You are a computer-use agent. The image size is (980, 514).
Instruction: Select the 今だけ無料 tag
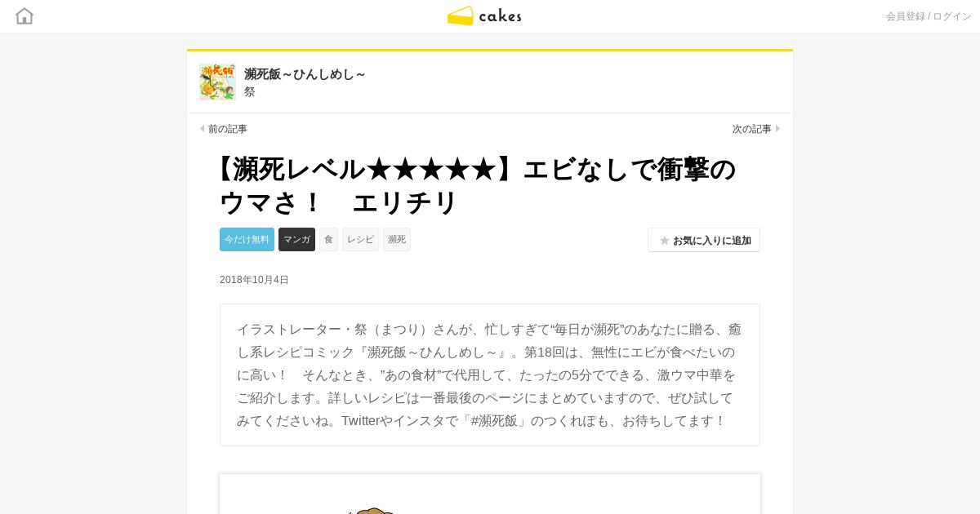(247, 239)
